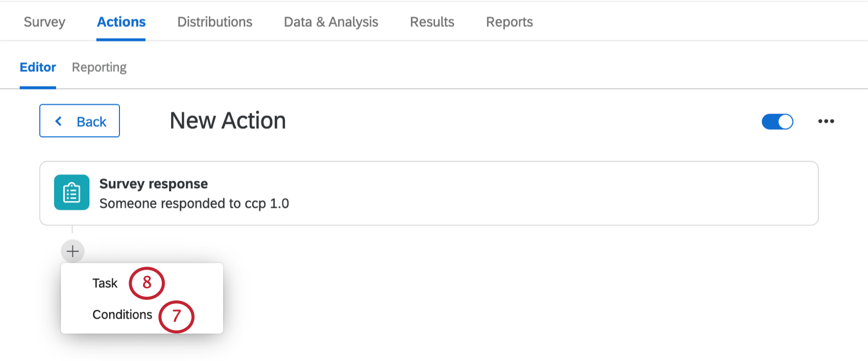Image resolution: width=868 pixels, height=361 pixels.
Task: Switch to the Distributions tab
Action: click(x=214, y=22)
